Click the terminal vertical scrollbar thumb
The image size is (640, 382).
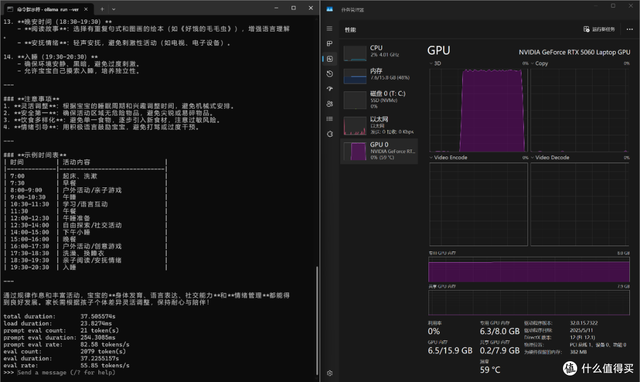(317, 320)
